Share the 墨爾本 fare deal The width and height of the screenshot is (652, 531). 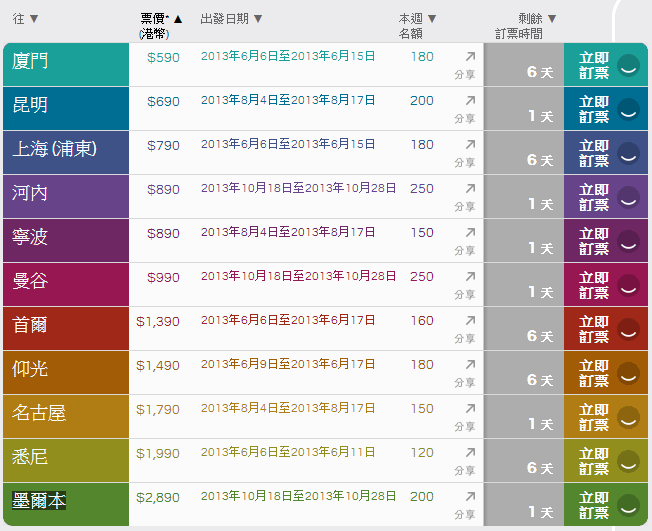pos(470,497)
